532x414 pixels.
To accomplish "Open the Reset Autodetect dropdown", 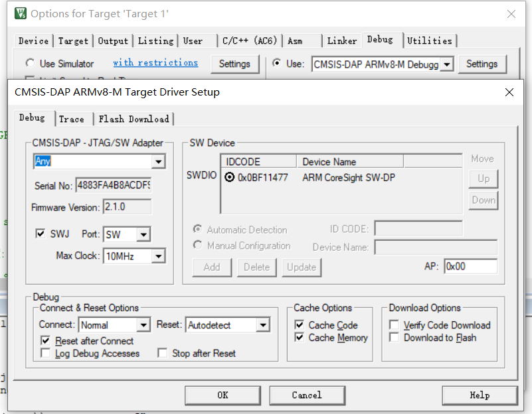I will 263,325.
